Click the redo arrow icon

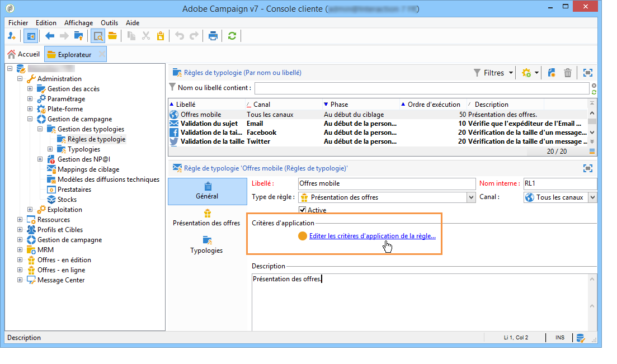pyautogui.click(x=194, y=36)
